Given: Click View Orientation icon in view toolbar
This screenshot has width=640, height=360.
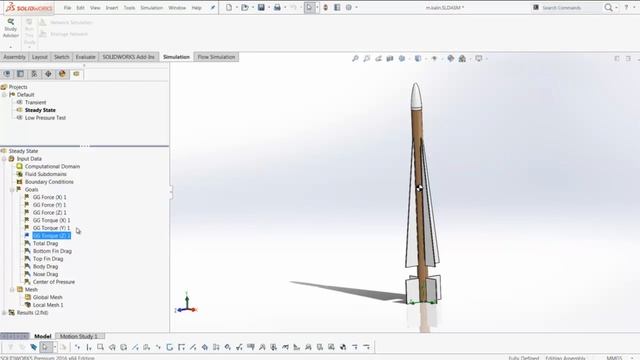Looking at the screenshot, I should pos(402,59).
